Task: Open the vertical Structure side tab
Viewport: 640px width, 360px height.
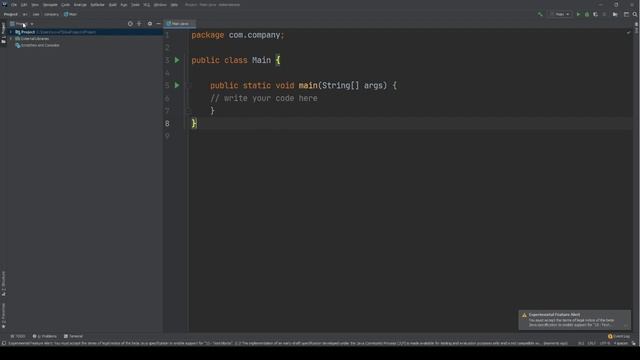Action: (x=3, y=283)
